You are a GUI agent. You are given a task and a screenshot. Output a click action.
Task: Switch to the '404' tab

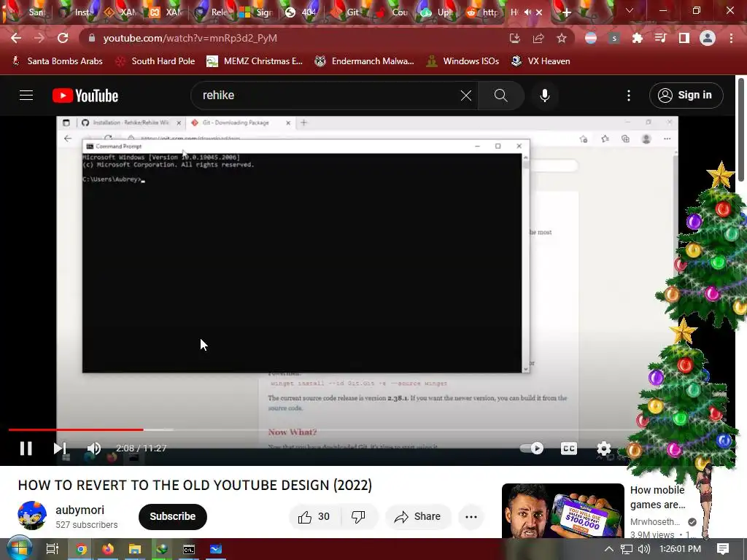coord(303,12)
